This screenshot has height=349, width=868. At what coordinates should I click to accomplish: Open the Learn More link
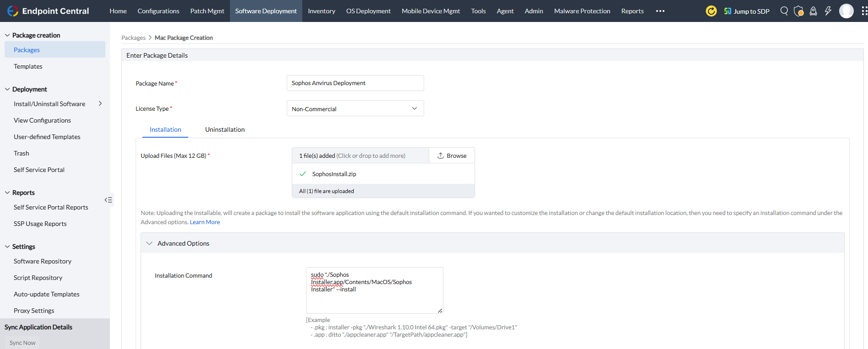[x=205, y=222]
